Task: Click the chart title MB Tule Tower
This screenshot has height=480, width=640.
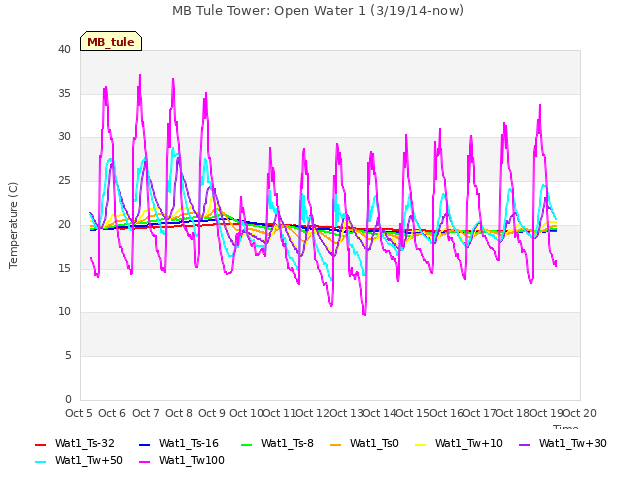Action: click(x=318, y=11)
